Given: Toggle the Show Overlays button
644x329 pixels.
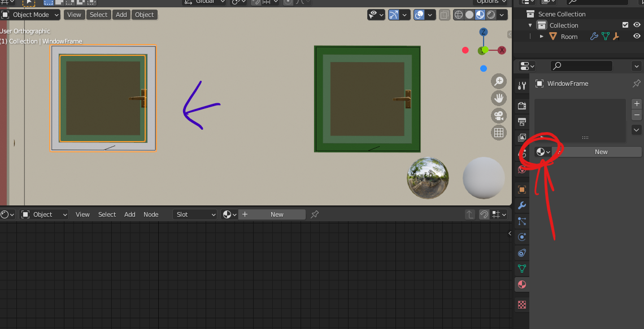Looking at the screenshot, I should pyautogui.click(x=419, y=15).
